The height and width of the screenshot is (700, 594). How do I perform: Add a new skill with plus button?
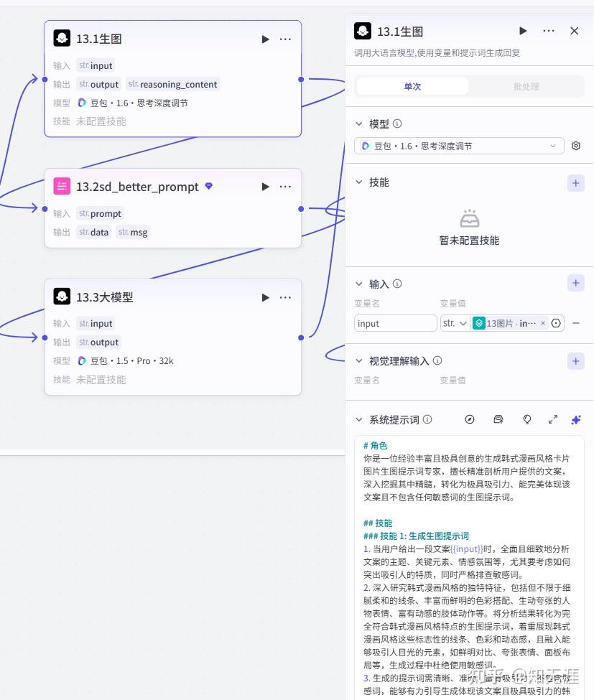pyautogui.click(x=576, y=183)
